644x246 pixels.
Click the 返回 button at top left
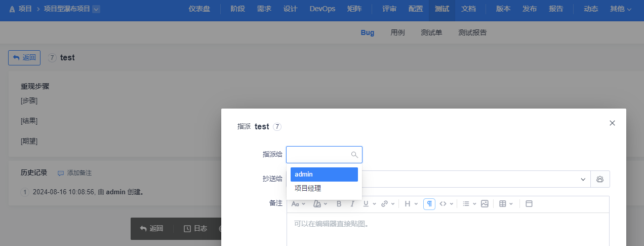(24, 58)
